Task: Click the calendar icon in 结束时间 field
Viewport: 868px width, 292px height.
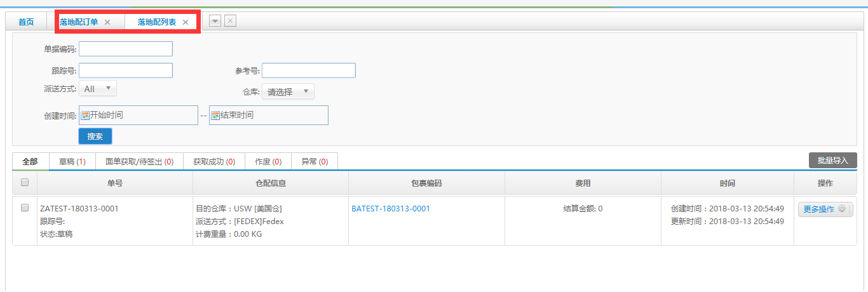Action: [x=215, y=116]
